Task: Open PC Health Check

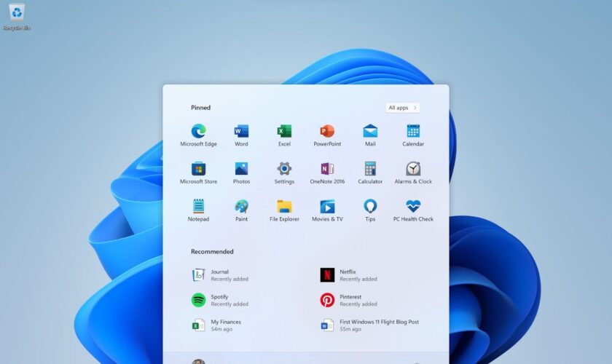Action: click(413, 210)
